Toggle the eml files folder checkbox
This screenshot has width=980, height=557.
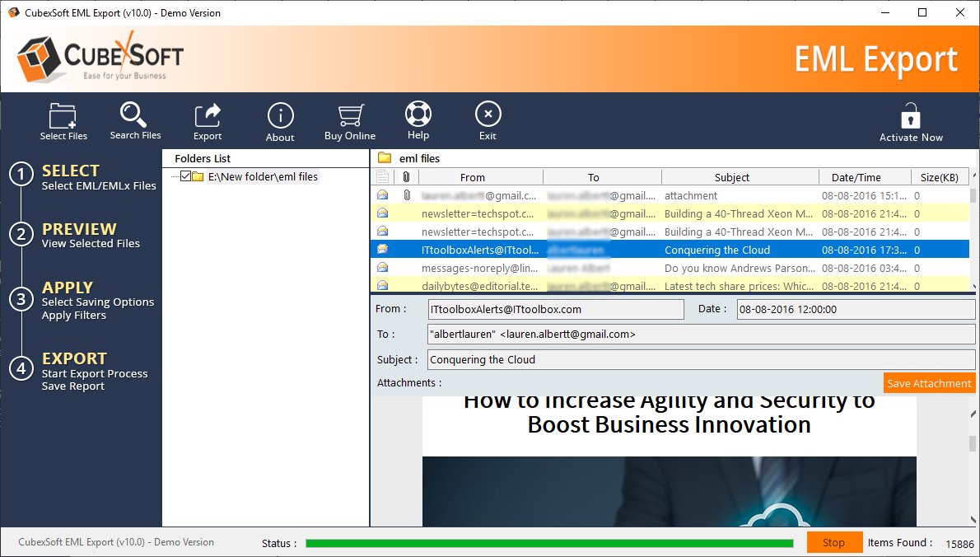(185, 176)
